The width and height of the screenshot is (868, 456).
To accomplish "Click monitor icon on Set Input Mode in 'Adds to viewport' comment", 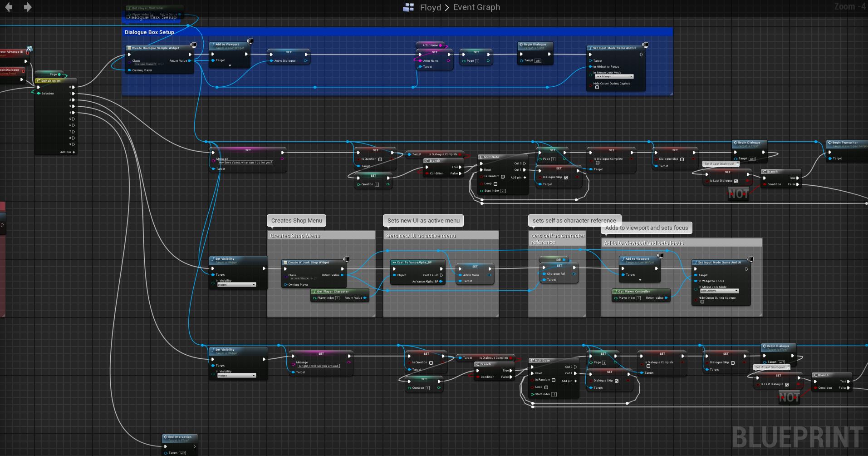I will point(750,259).
